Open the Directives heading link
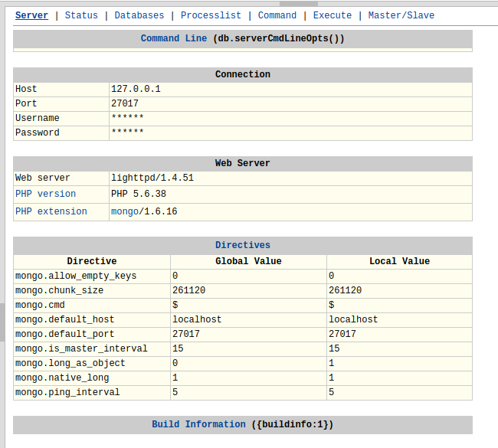The width and height of the screenshot is (498, 448). tap(242, 245)
